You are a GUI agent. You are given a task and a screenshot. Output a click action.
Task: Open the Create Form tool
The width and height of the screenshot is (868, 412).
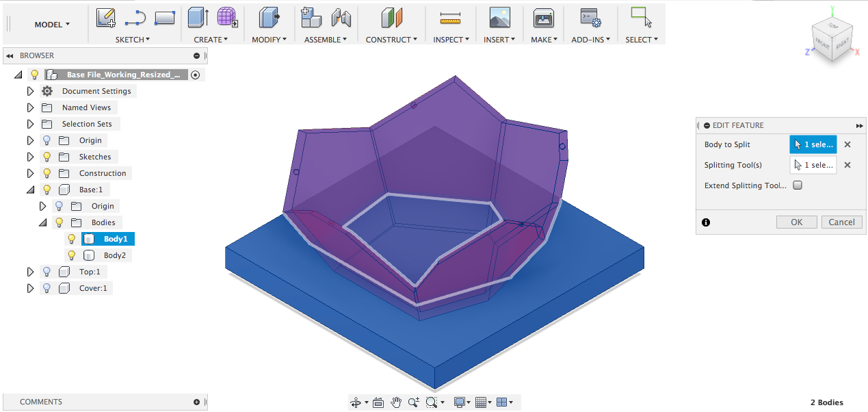point(228,17)
